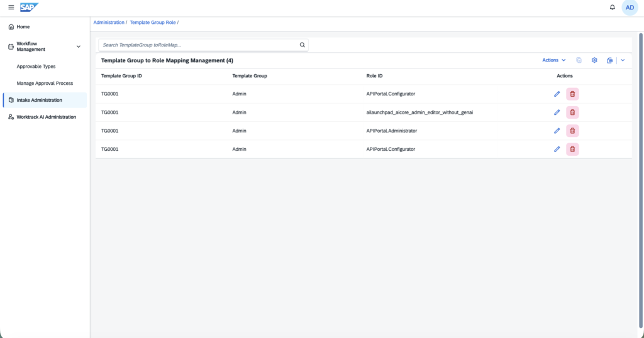Go to Manage Approval Process
The height and width of the screenshot is (338, 644).
[x=45, y=84]
